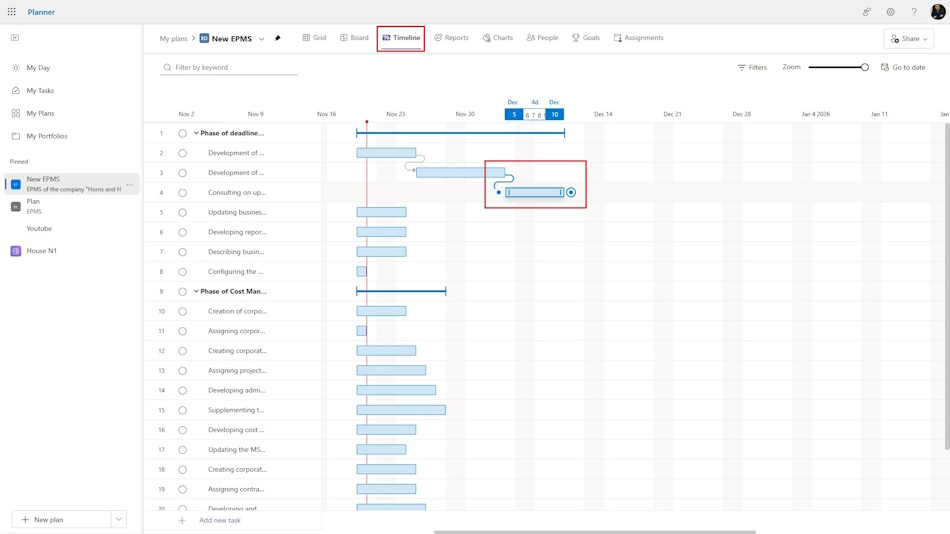
Task: Mark Updating busines... task complete
Action: pyautogui.click(x=182, y=213)
